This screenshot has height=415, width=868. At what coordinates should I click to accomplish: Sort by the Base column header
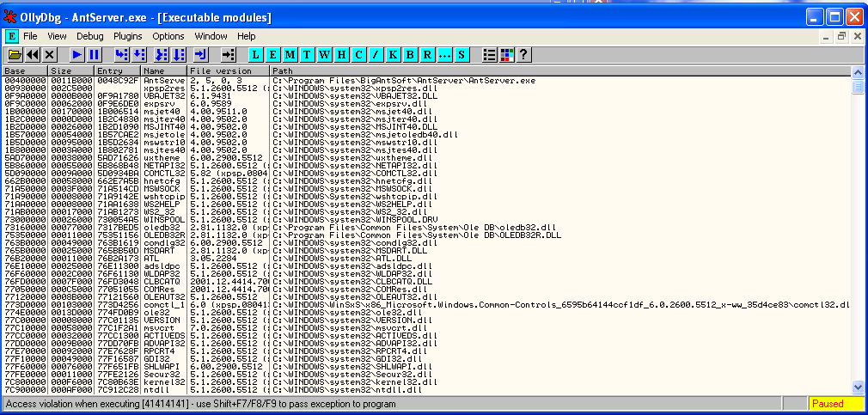26,71
